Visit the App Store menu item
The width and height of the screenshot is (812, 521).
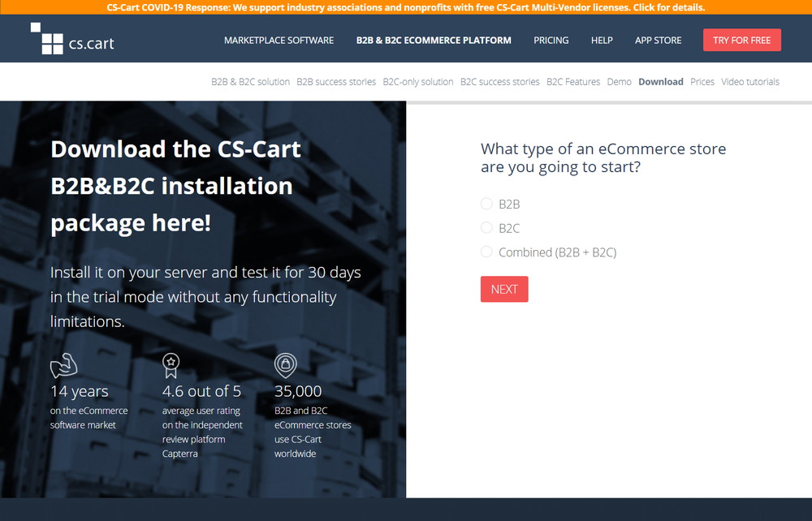pos(659,41)
